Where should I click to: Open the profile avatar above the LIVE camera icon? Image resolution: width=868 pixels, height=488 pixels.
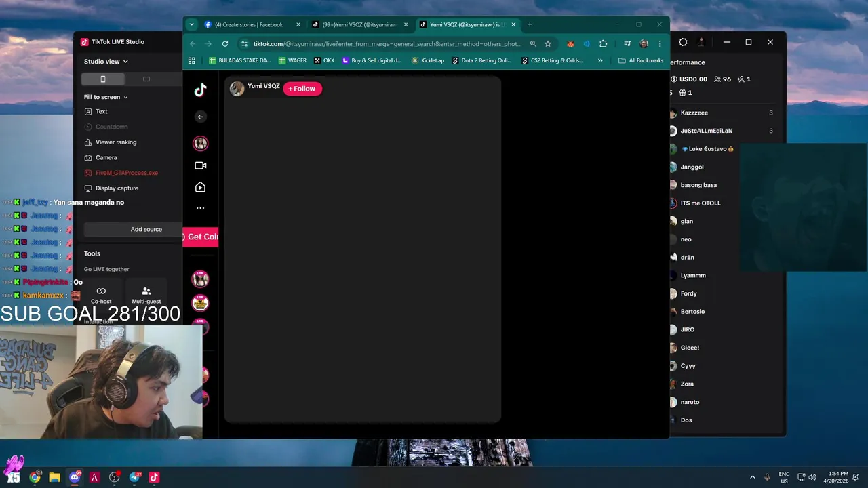[200, 143]
